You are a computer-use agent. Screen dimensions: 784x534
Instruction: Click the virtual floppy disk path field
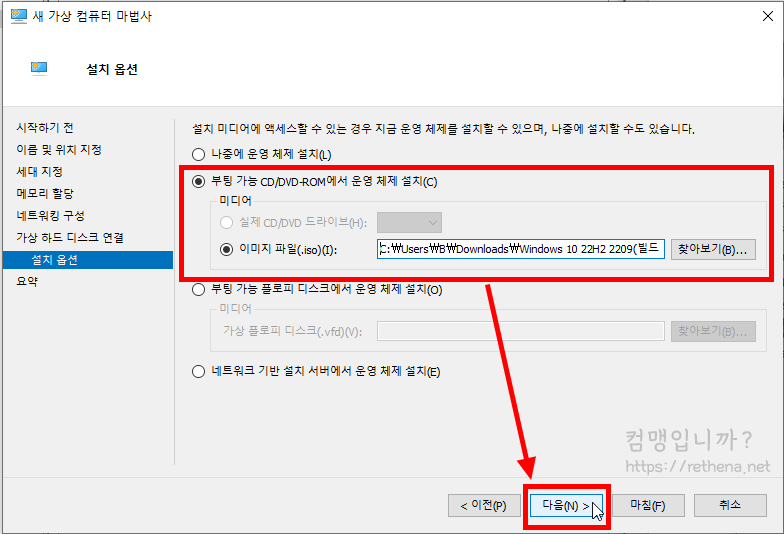[520, 331]
